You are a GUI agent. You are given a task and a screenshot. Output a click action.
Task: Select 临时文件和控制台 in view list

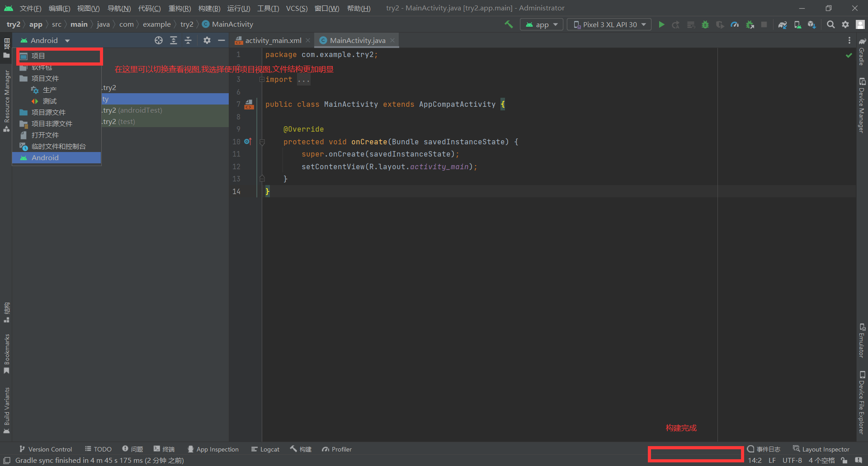coord(57,147)
